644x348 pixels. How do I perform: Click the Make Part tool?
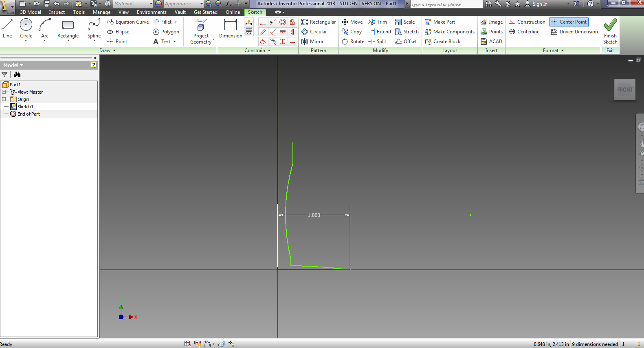click(440, 22)
